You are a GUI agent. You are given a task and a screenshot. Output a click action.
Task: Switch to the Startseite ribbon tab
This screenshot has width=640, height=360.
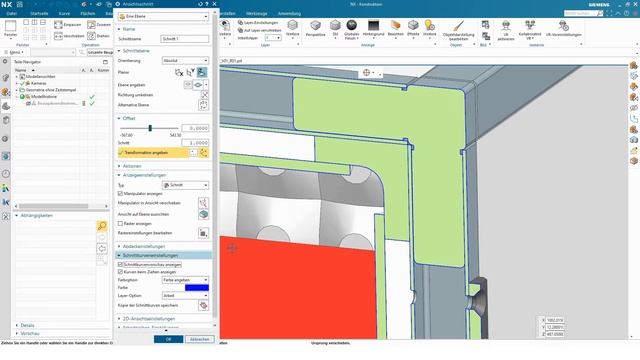(39, 13)
